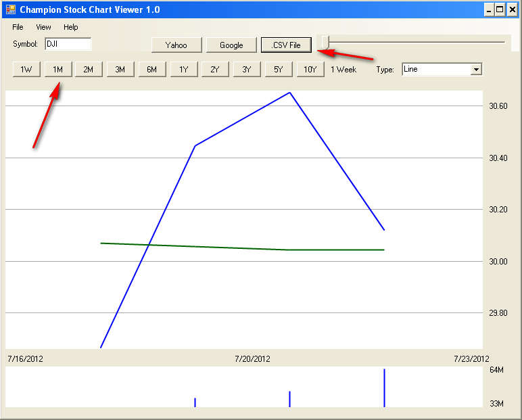Select the 2Y time range
The height and width of the screenshot is (420, 522).
pyautogui.click(x=215, y=69)
